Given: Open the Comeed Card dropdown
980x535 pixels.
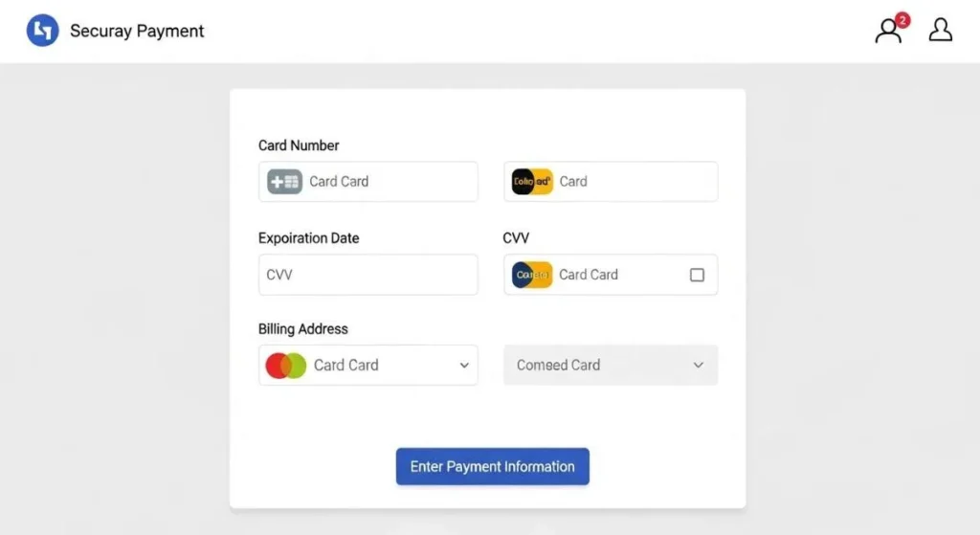Looking at the screenshot, I should (x=610, y=365).
